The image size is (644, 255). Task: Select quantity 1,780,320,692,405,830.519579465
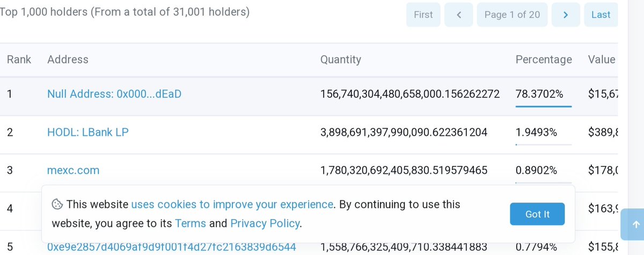[404, 170]
